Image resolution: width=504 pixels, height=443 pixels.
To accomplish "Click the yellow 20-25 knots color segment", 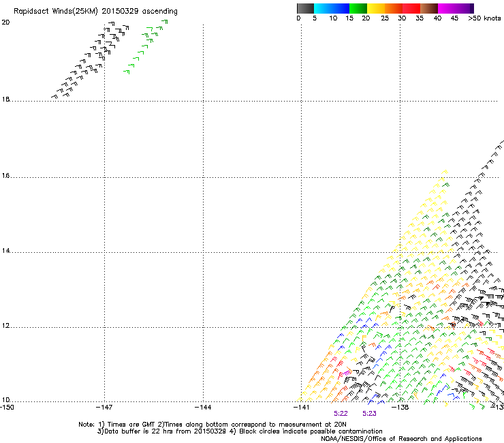I will [376, 8].
